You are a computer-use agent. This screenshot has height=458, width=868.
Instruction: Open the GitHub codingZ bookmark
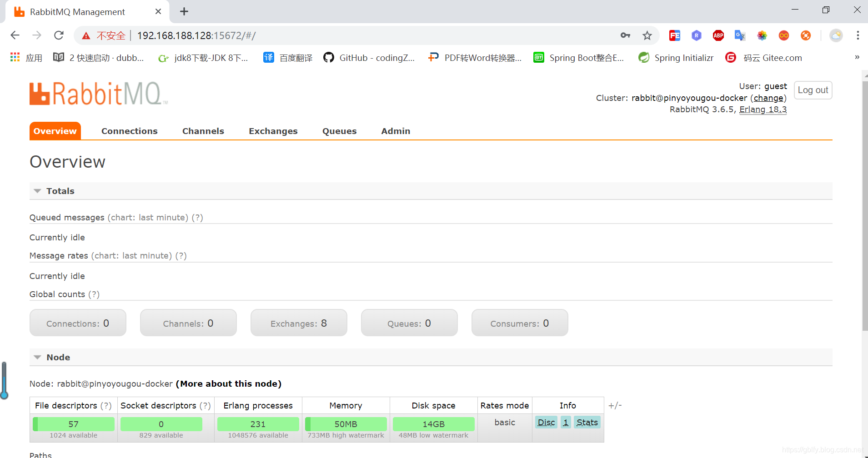(x=369, y=58)
